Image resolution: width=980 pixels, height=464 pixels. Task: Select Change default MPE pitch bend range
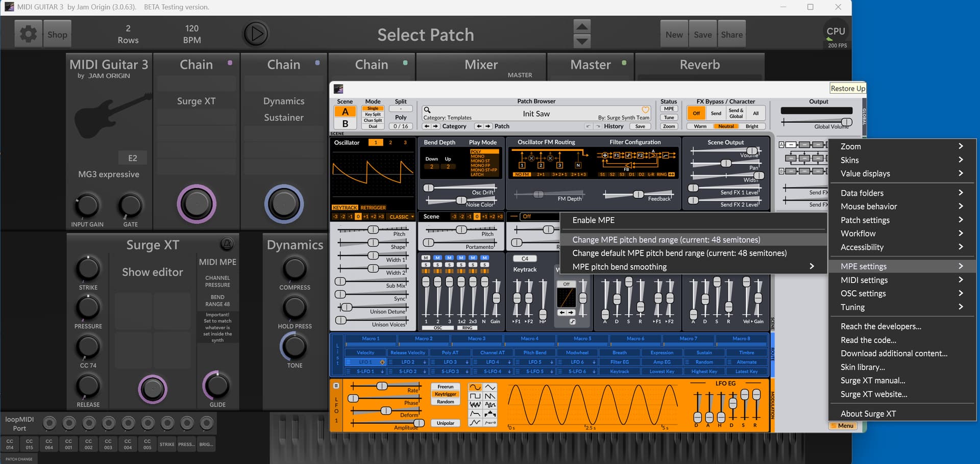pyautogui.click(x=693, y=253)
